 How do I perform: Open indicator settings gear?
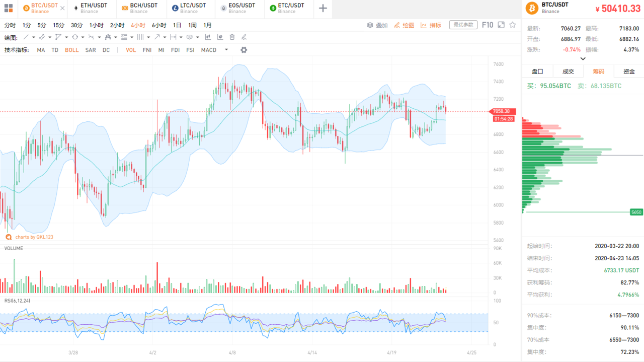coord(244,50)
